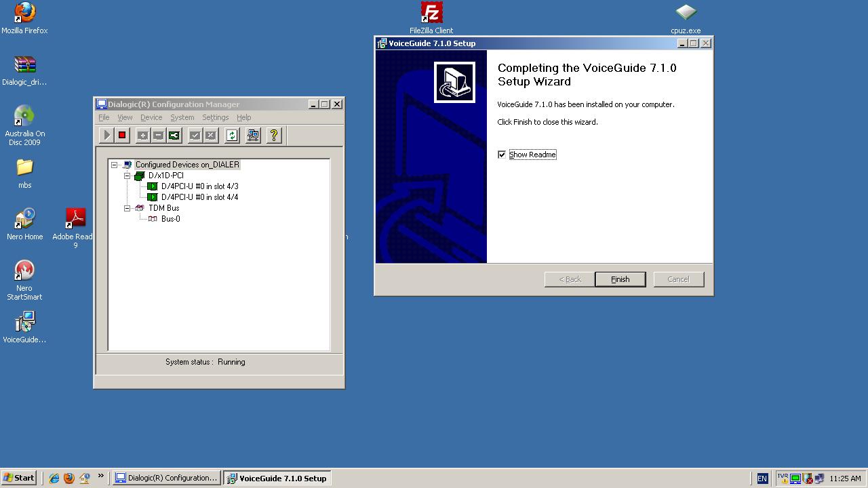Launch Firefox from quick launch bar
This screenshot has width=868, height=488.
[x=68, y=478]
